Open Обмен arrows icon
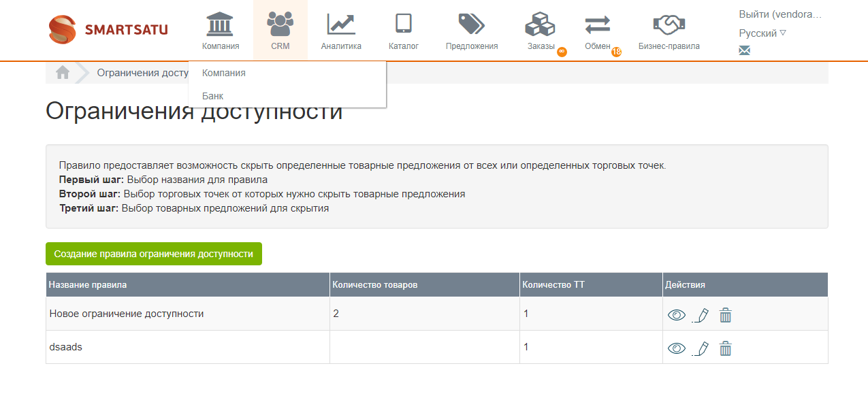 pyautogui.click(x=597, y=24)
